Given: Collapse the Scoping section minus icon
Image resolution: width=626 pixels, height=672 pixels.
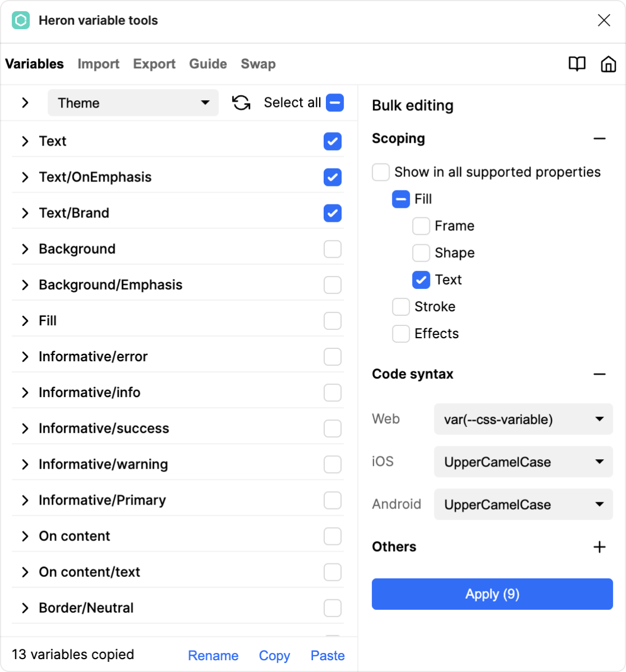Looking at the screenshot, I should (599, 138).
